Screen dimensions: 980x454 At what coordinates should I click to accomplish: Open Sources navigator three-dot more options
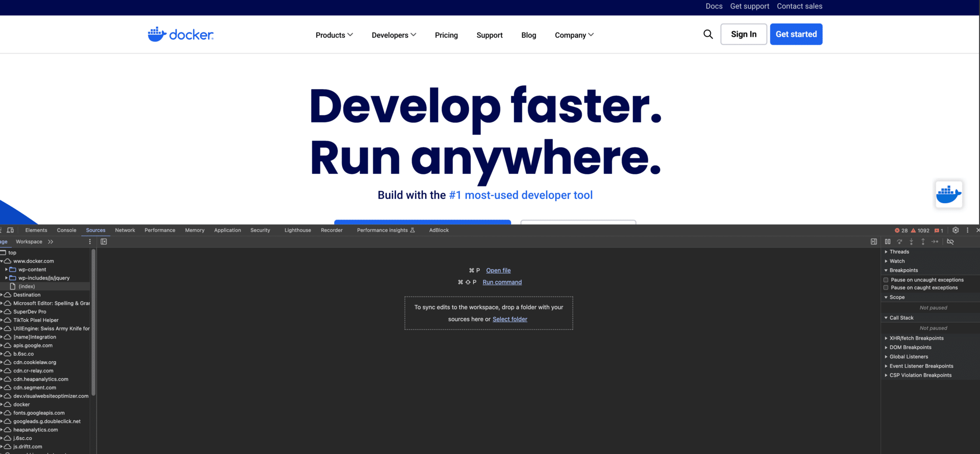pyautogui.click(x=90, y=242)
